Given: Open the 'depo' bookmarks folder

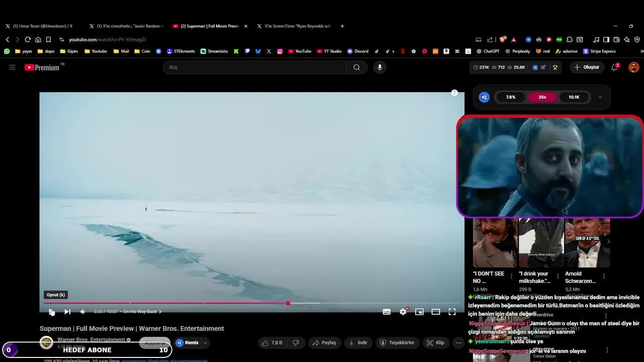Looking at the screenshot, I should pyautogui.click(x=46, y=51).
